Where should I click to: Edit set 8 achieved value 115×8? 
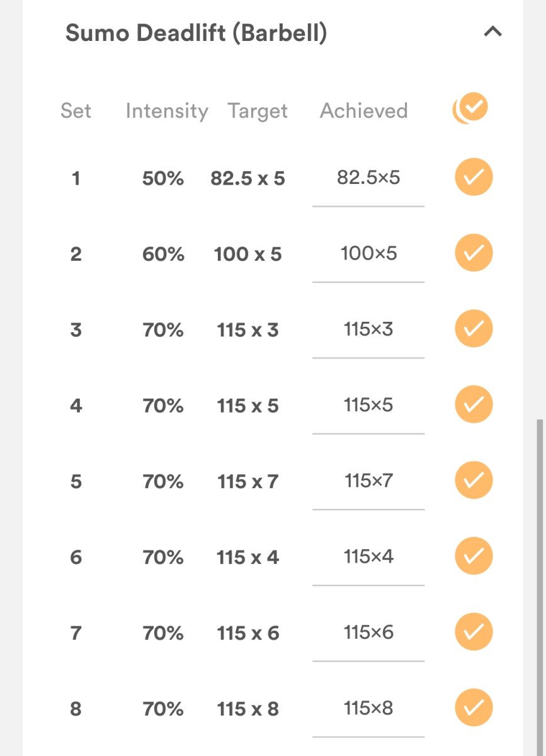click(368, 708)
